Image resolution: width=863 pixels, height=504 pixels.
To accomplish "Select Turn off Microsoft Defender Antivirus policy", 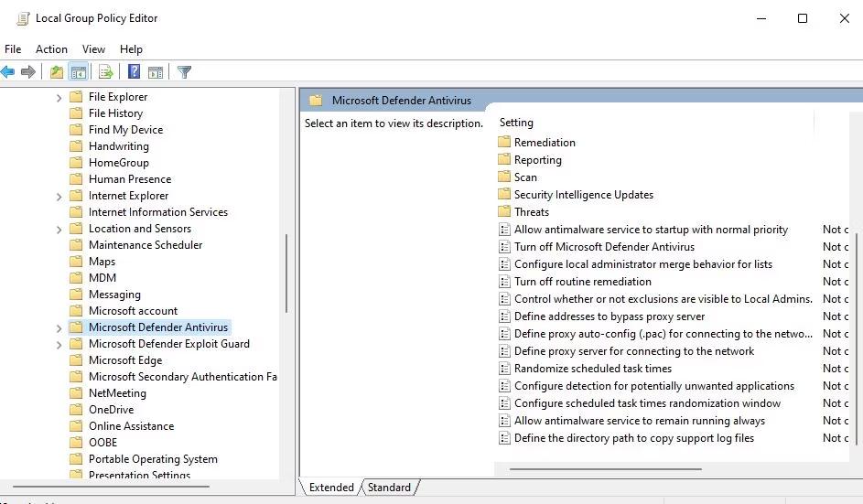I will pos(604,247).
